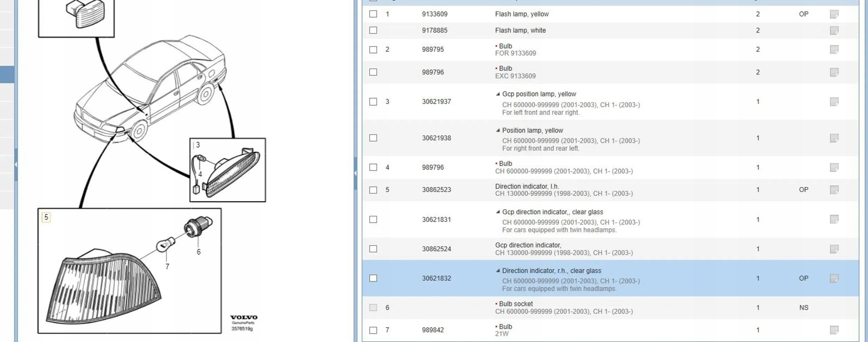Click 'Flash lamp, white' description
This screenshot has height=342, width=868.
pos(520,30)
